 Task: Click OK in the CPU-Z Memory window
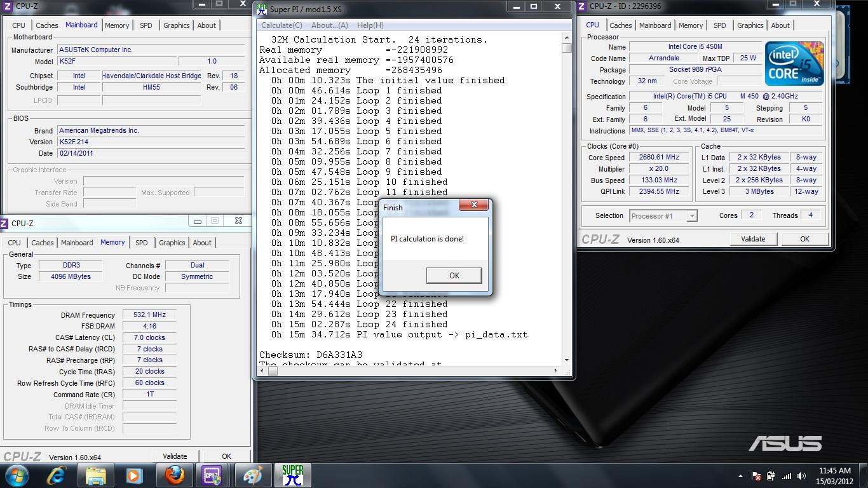point(226,456)
